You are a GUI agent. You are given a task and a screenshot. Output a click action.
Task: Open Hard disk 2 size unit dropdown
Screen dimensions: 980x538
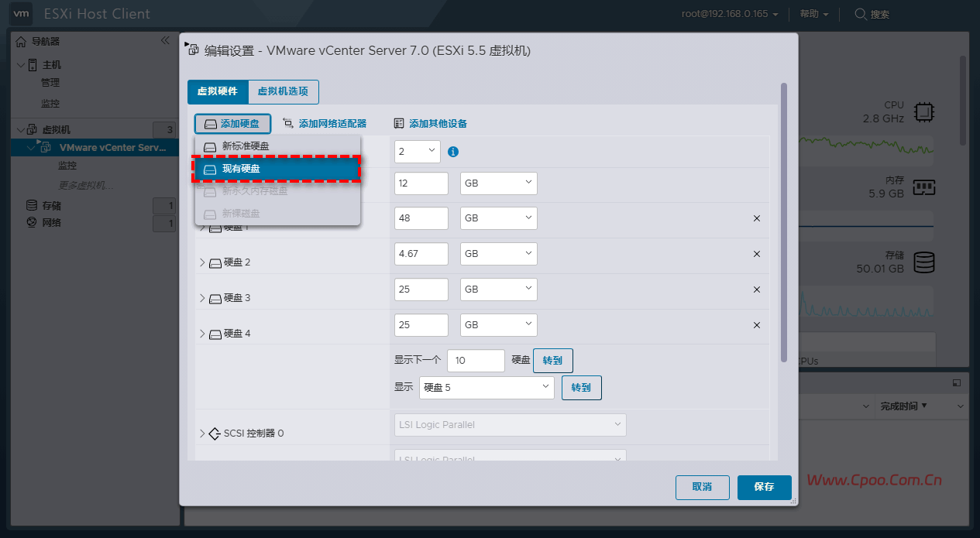(499, 254)
